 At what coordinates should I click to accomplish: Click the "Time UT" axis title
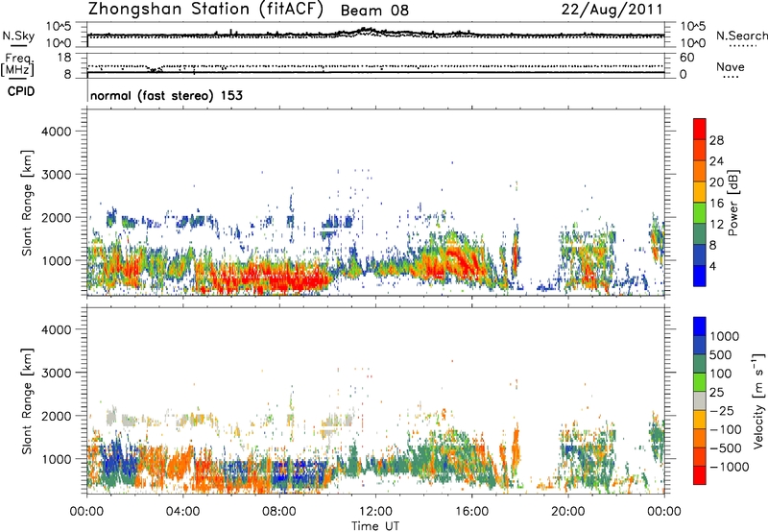375,525
